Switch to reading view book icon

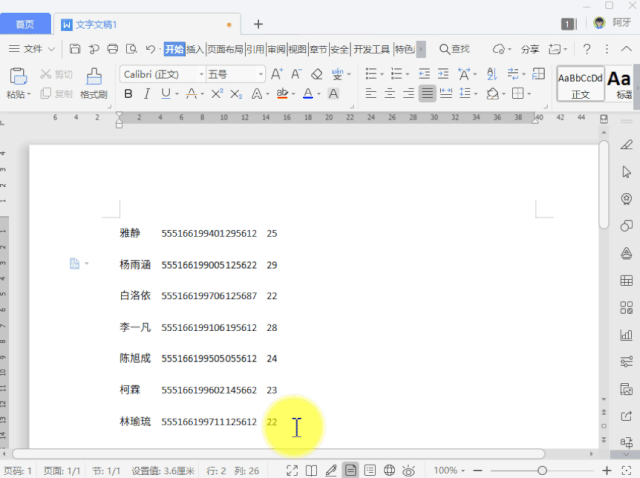click(x=311, y=471)
